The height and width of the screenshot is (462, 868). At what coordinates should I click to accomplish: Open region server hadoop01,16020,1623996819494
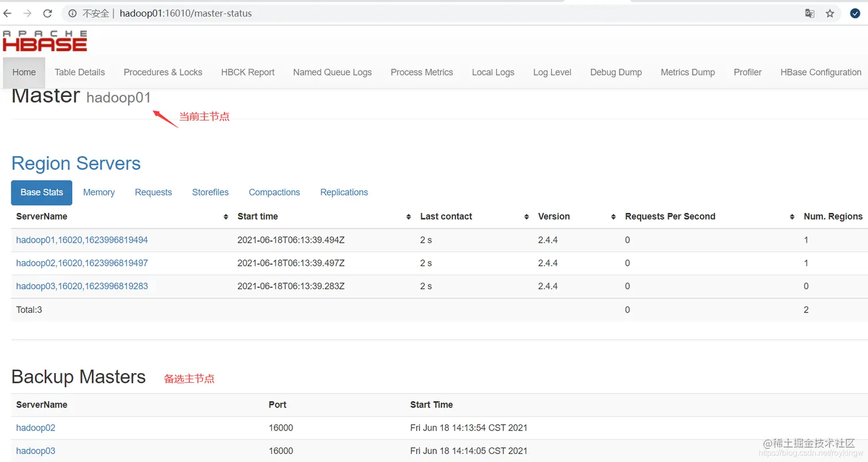click(x=82, y=240)
